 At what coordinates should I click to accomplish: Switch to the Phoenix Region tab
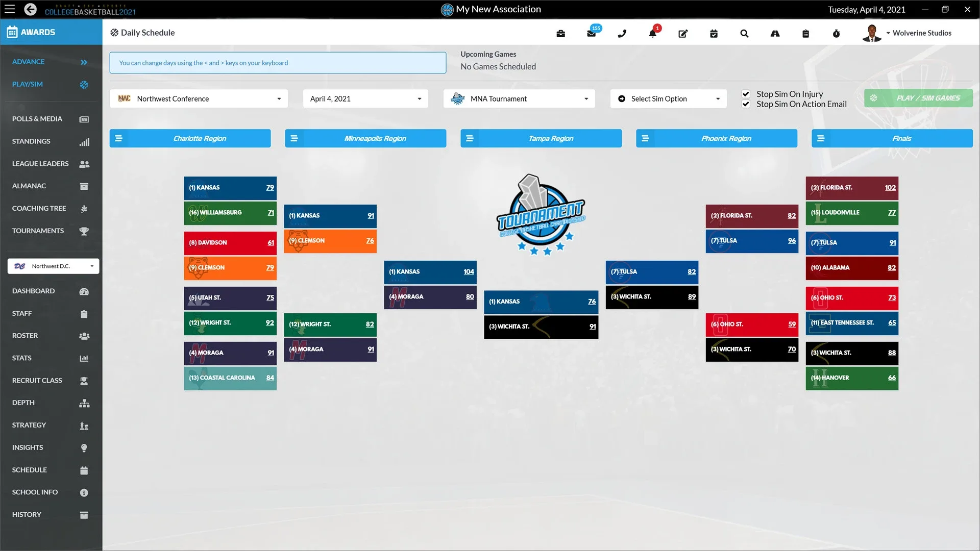pyautogui.click(x=726, y=138)
